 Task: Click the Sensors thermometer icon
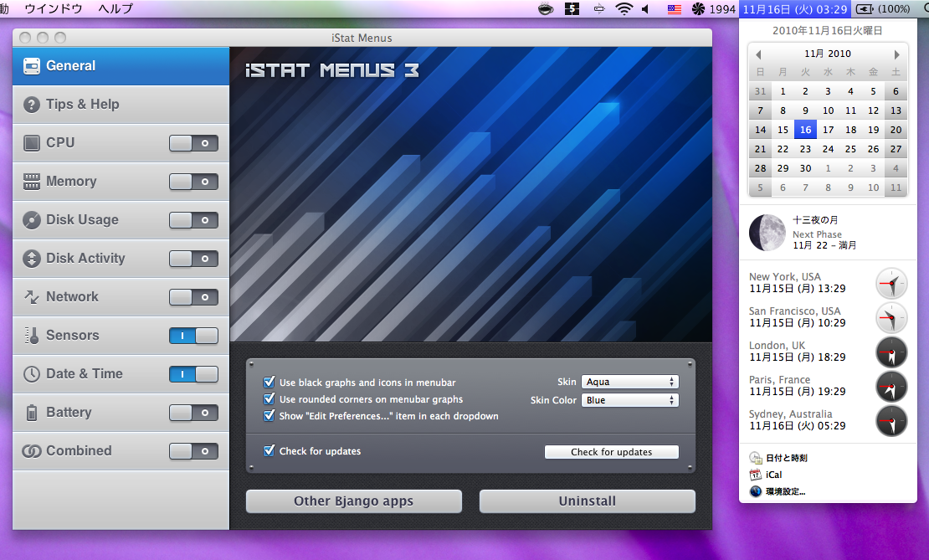coord(32,336)
